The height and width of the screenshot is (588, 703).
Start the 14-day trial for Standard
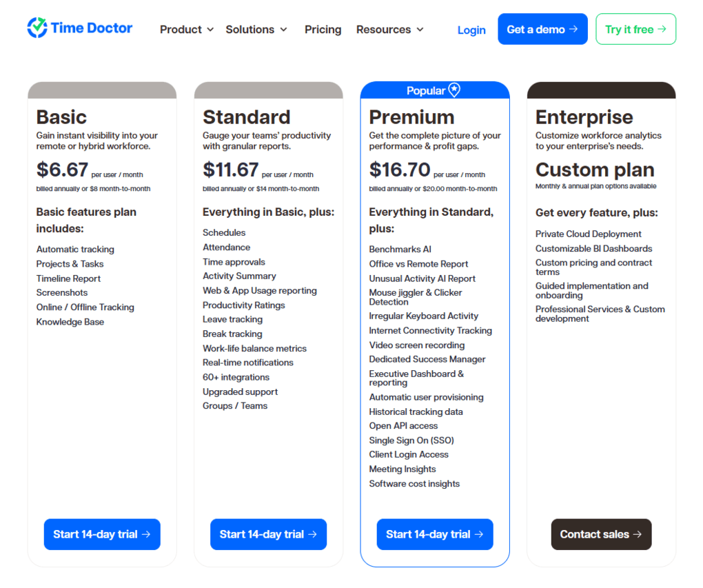[268, 534]
